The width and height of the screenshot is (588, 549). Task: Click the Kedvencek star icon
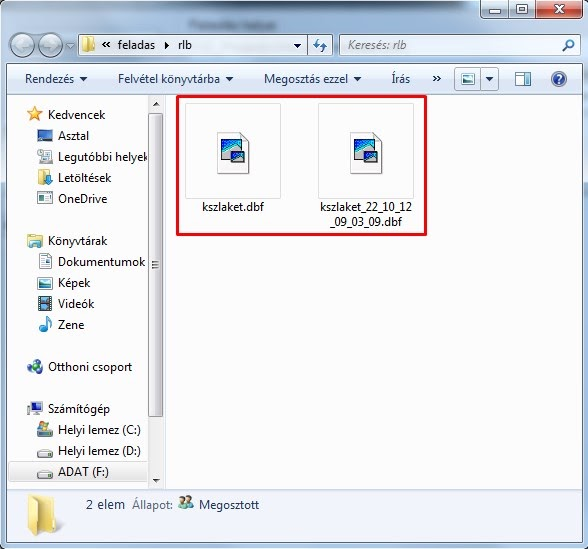tap(34, 114)
